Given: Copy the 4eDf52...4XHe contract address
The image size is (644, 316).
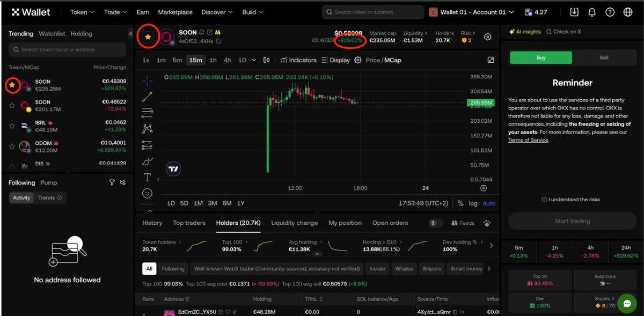Looking at the screenshot, I should [218, 41].
